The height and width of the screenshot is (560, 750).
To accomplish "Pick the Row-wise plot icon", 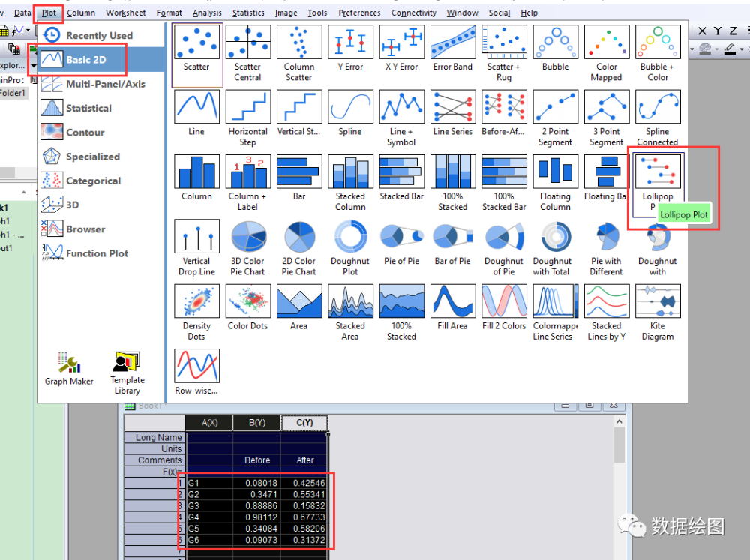I will [196, 365].
